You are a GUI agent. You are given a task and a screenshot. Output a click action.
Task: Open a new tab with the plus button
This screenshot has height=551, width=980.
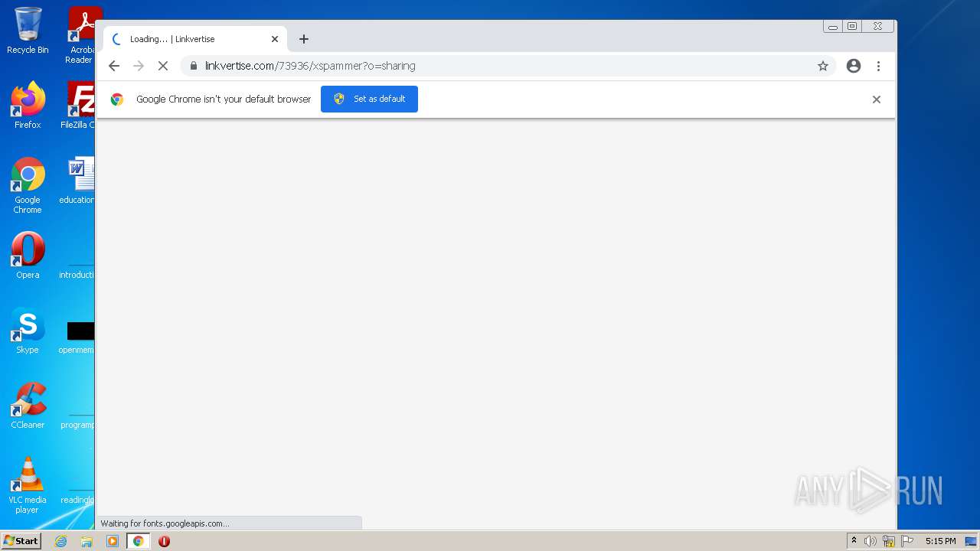click(x=304, y=39)
